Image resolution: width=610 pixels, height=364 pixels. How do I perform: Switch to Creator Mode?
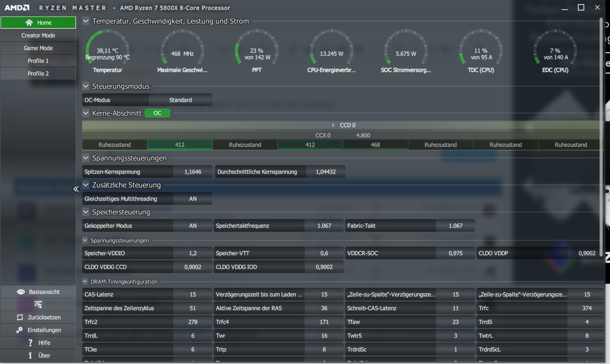pos(38,35)
